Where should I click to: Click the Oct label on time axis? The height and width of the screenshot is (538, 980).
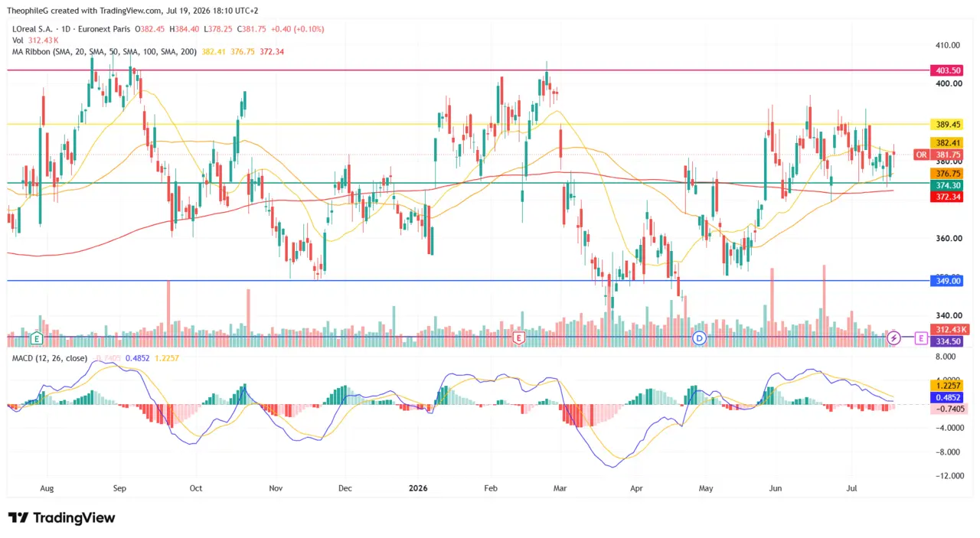coord(195,487)
